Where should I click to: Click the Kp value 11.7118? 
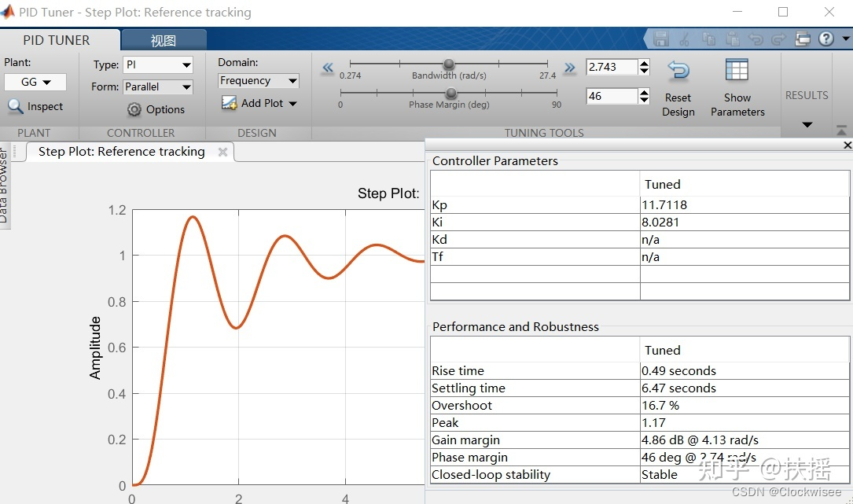pyautogui.click(x=745, y=204)
